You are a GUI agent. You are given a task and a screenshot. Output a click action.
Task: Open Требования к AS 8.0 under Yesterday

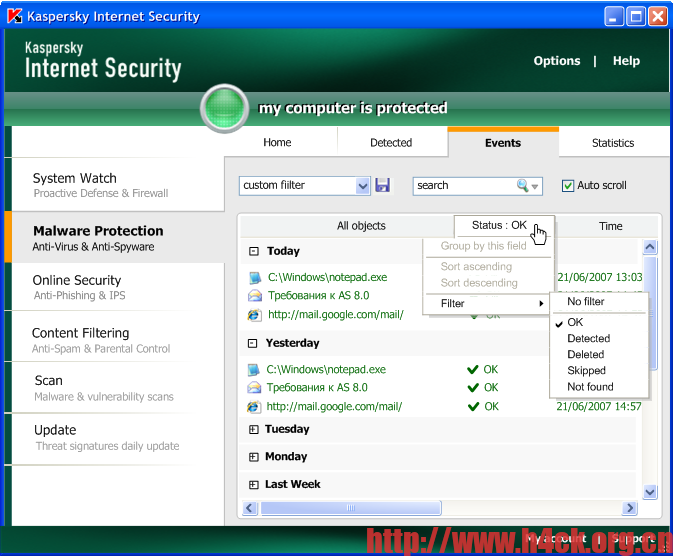pos(317,388)
